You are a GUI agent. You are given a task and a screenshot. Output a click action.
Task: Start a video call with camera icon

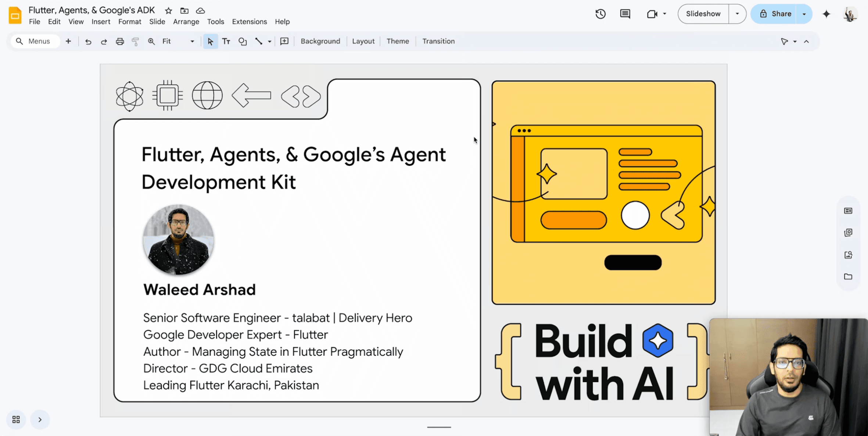tap(652, 14)
